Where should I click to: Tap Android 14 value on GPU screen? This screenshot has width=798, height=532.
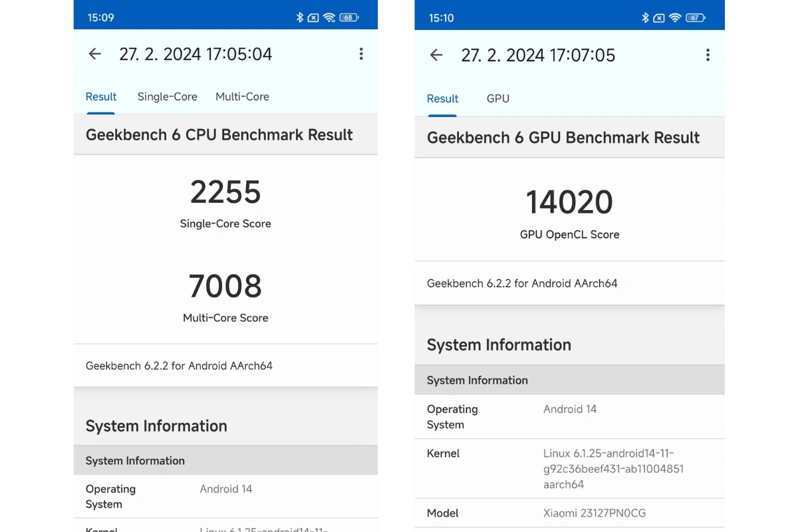click(570, 409)
